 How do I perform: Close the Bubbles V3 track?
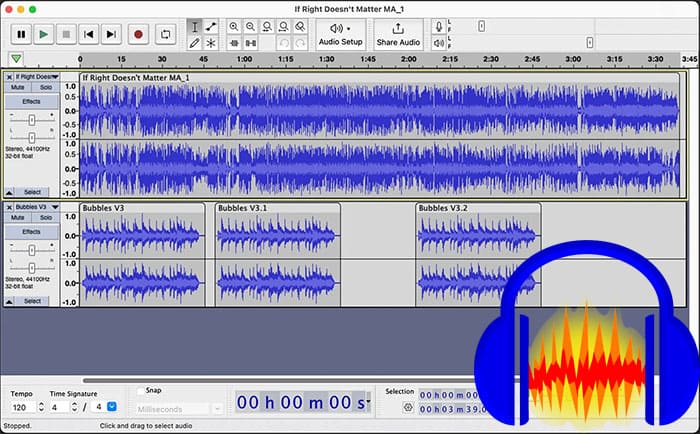point(9,207)
